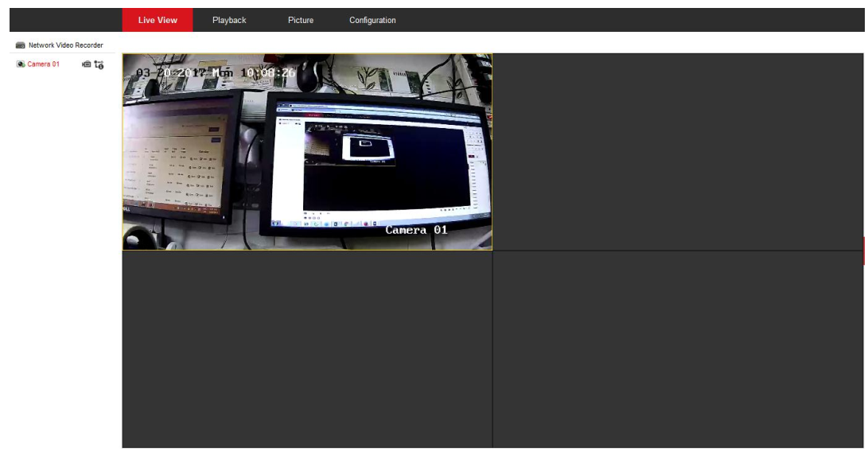Click the Network Video Recorder device icon
This screenshot has height=455, width=868.
(x=21, y=45)
